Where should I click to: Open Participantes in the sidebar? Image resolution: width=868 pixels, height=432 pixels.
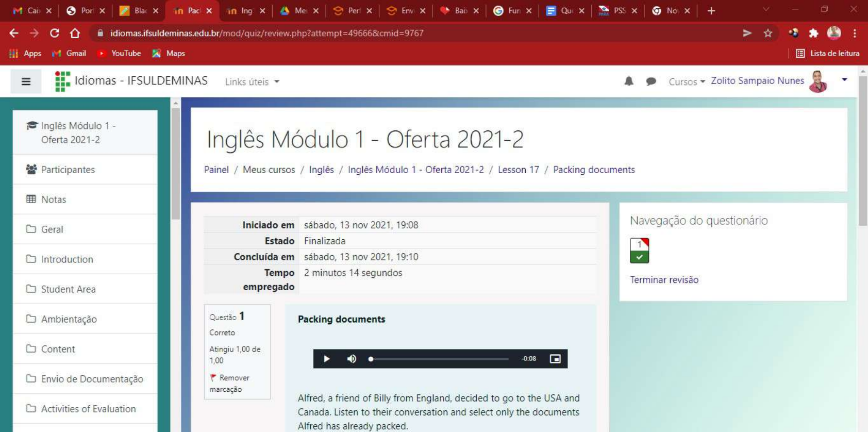coord(68,170)
